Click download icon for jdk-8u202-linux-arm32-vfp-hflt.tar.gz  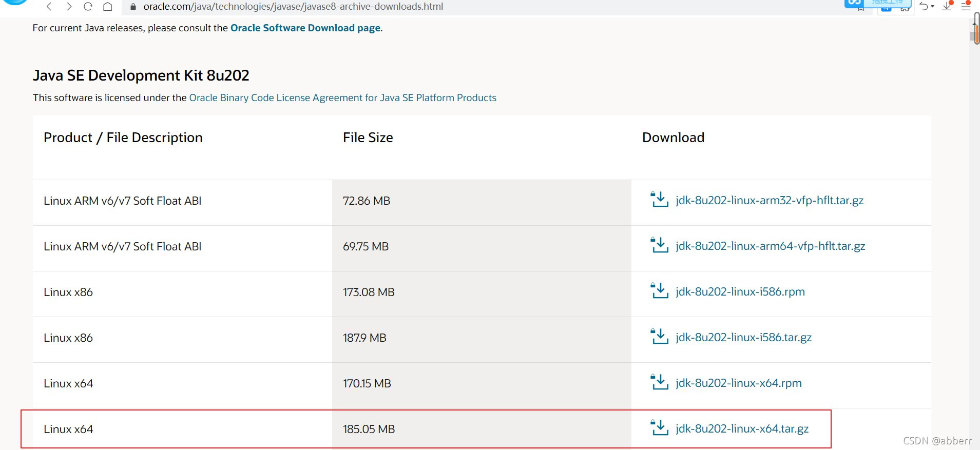click(659, 200)
